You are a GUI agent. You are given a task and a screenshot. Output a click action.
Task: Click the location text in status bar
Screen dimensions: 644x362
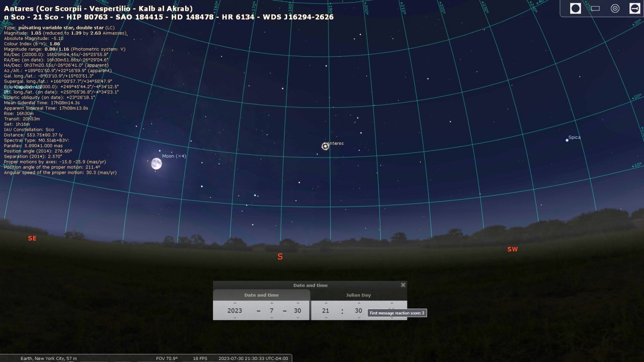(49, 358)
